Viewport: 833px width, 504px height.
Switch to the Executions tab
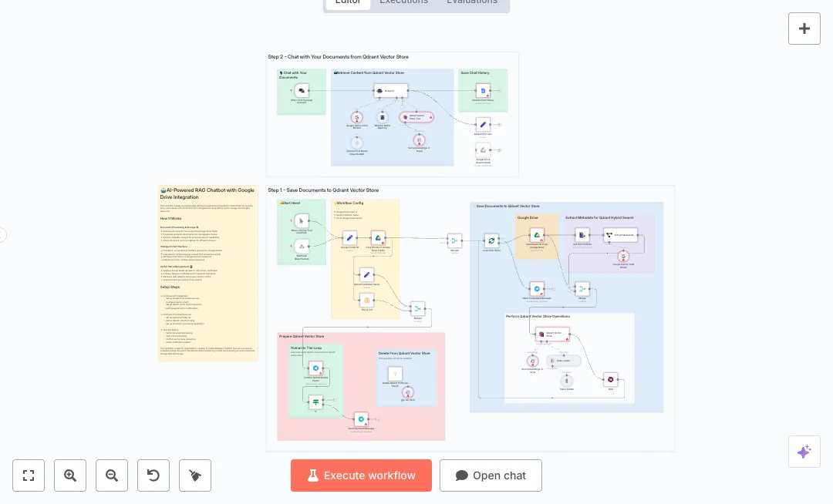[403, 2]
